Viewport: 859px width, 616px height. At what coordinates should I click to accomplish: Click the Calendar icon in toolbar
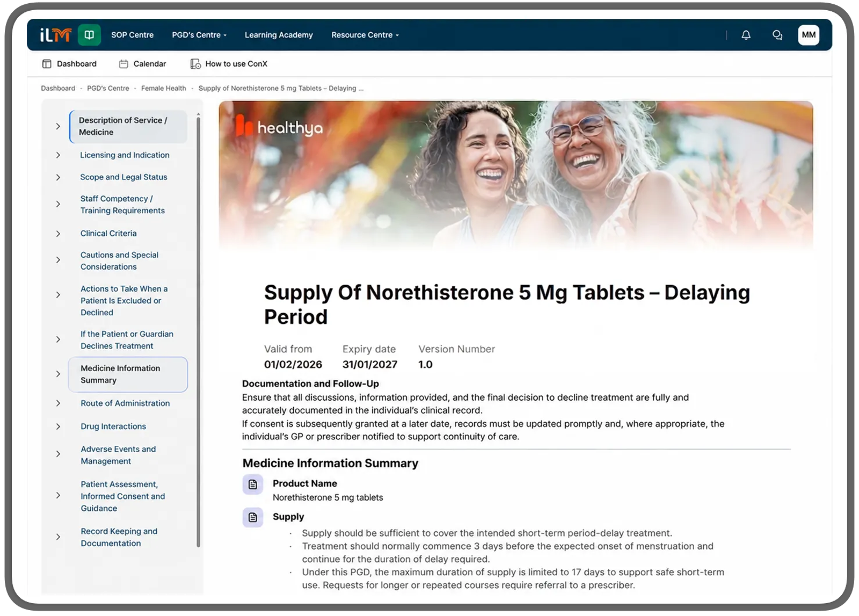point(123,64)
